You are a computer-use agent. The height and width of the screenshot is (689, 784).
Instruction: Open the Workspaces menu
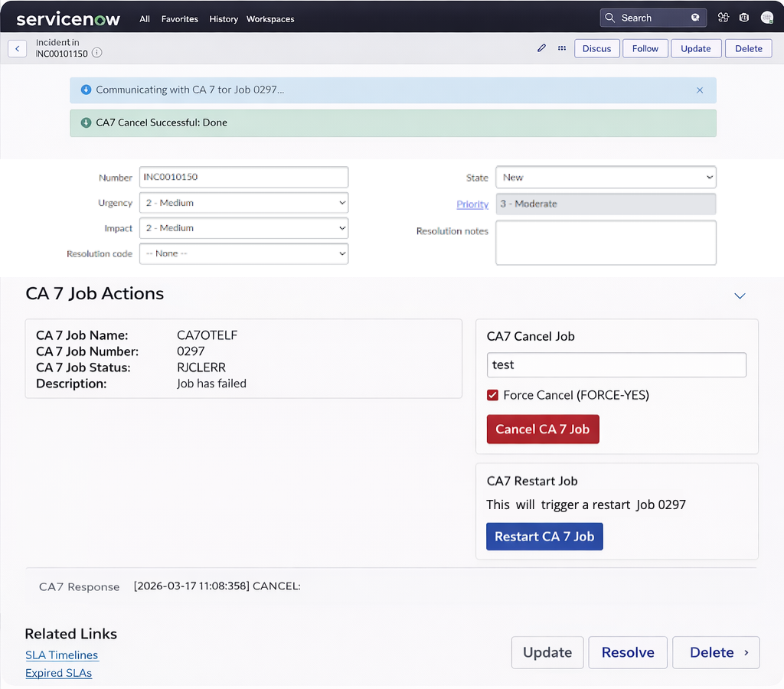tap(270, 19)
